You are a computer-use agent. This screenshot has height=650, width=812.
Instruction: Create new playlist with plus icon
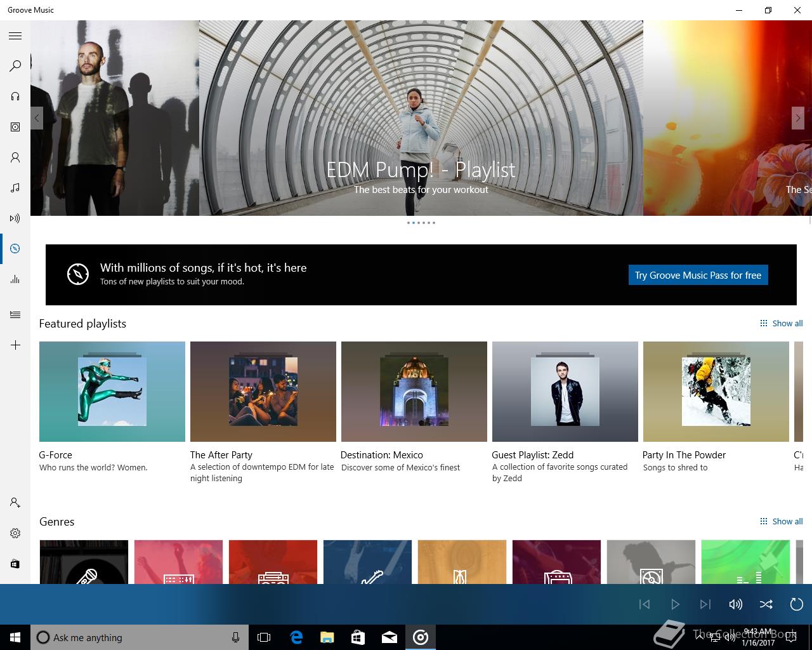[x=15, y=345]
